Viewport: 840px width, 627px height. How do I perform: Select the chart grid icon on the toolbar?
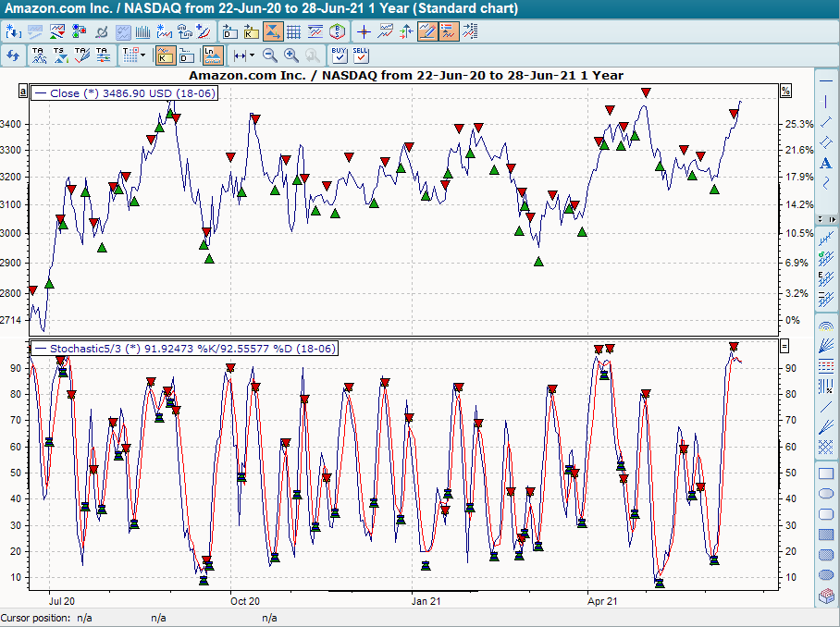point(291,31)
